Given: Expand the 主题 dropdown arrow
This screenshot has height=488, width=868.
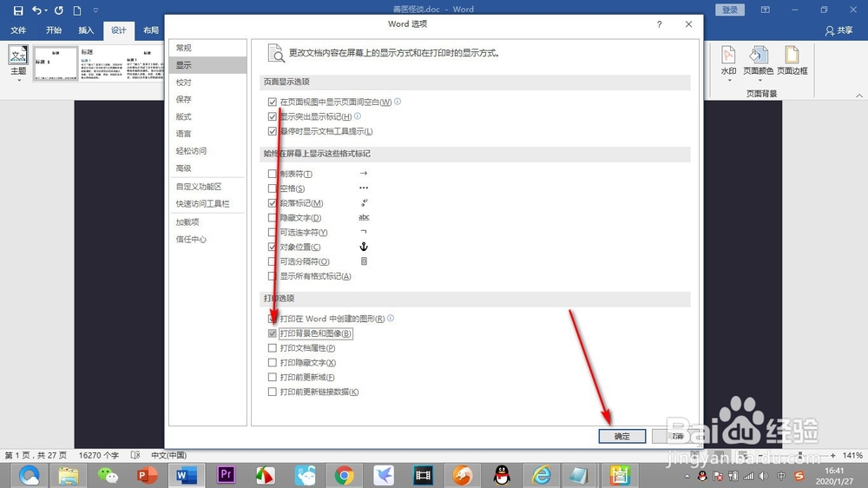Looking at the screenshot, I should point(19,81).
